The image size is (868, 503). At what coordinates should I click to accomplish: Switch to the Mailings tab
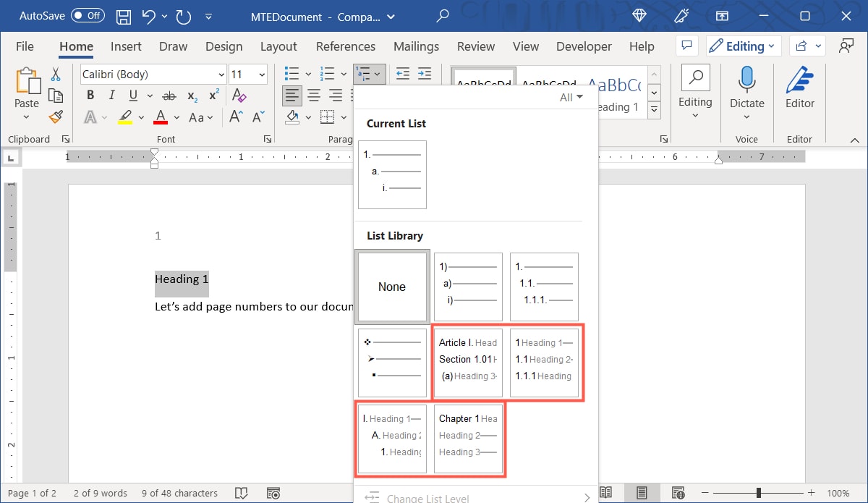point(416,46)
